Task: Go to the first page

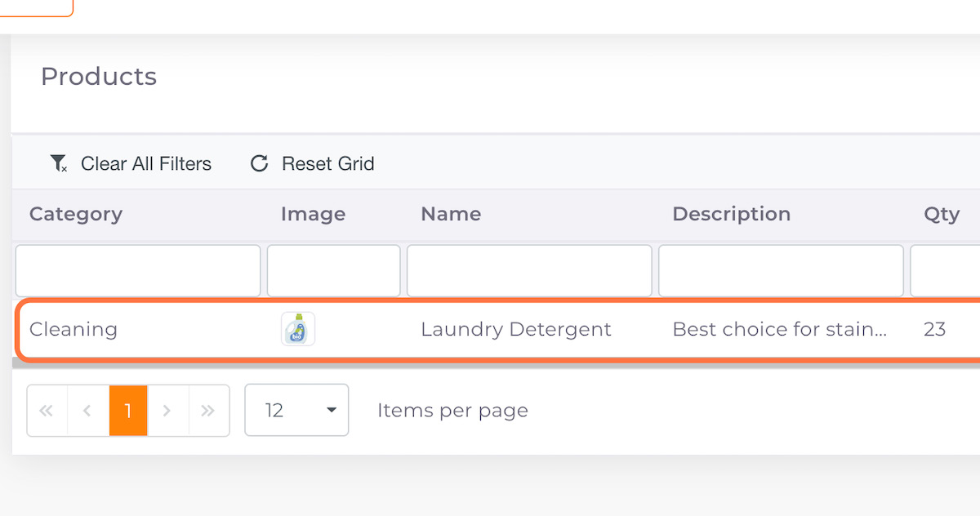Action: pyautogui.click(x=47, y=410)
